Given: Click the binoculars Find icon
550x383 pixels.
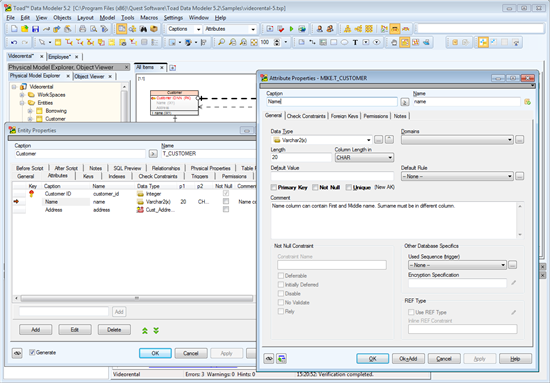Looking at the screenshot, I should 143,29.
